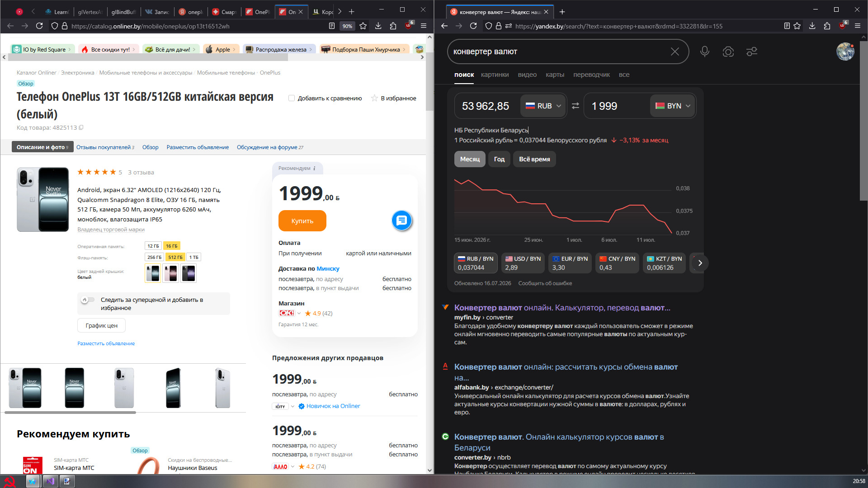The width and height of the screenshot is (868, 488).
Task: Reload the Onliner catalog page
Action: (x=39, y=26)
